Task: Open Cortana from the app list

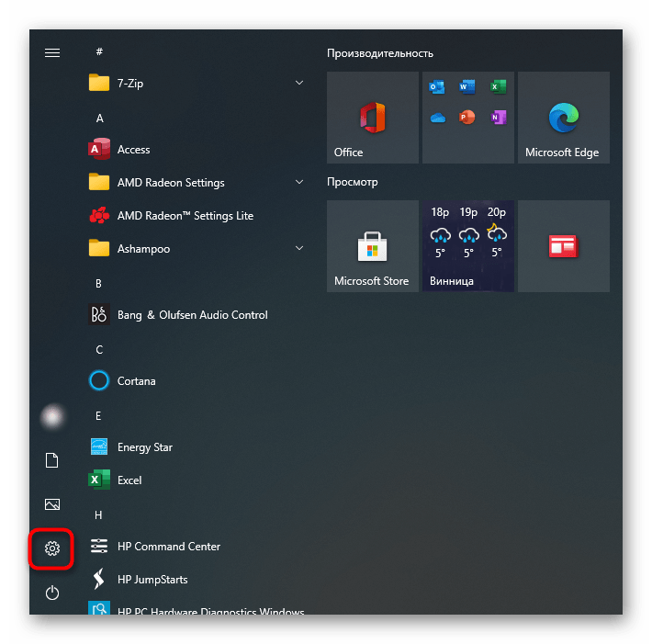Action: point(196,380)
